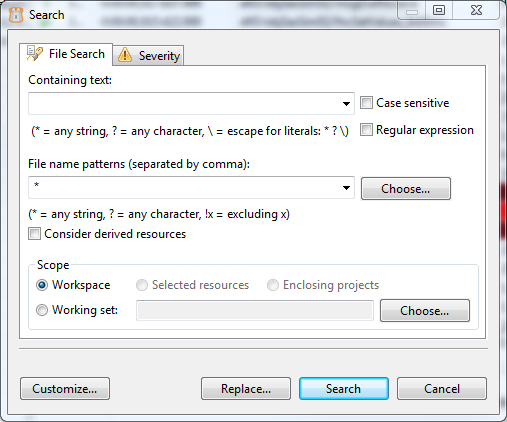
Task: Maximize the Search dialog window
Action: tap(439, 11)
